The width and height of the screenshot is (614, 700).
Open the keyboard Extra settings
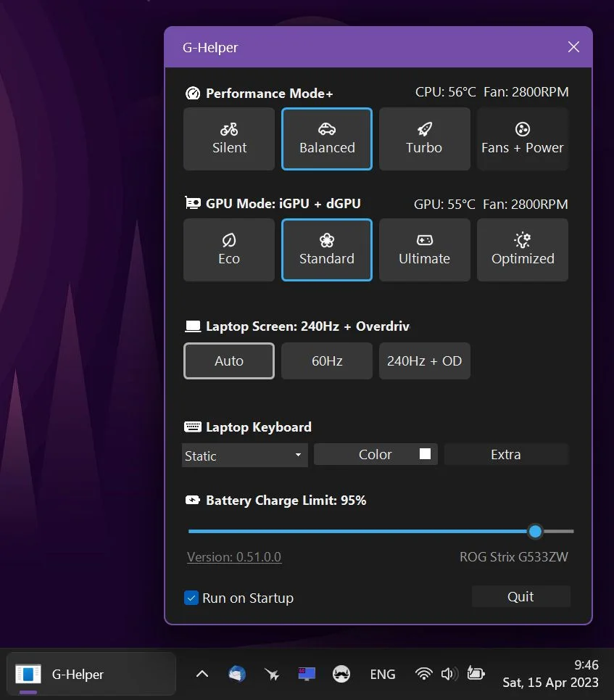505,455
